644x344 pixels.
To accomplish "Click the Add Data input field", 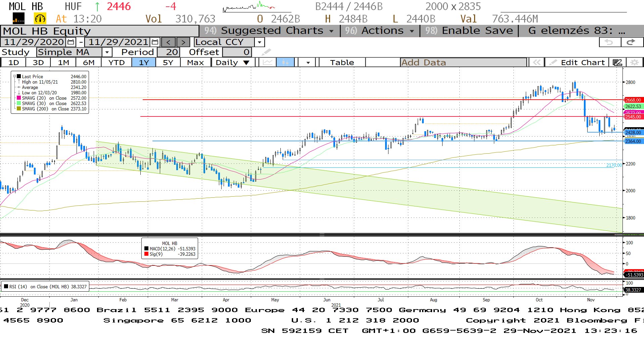I will coord(463,62).
